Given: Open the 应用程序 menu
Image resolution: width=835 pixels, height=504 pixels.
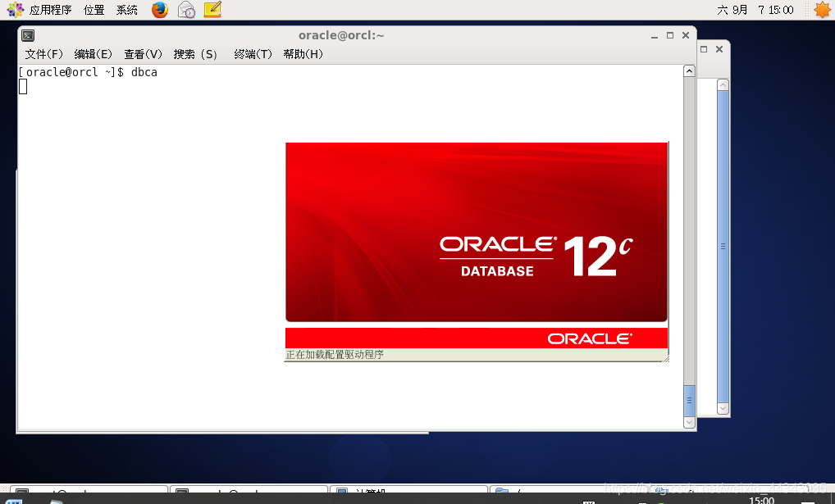Looking at the screenshot, I should (x=52, y=10).
